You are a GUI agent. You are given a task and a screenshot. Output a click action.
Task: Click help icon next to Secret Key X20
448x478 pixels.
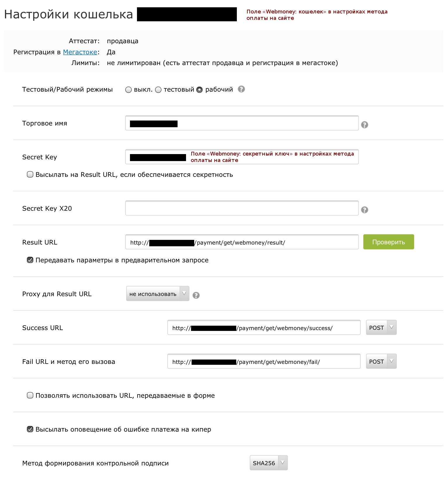[x=364, y=210]
